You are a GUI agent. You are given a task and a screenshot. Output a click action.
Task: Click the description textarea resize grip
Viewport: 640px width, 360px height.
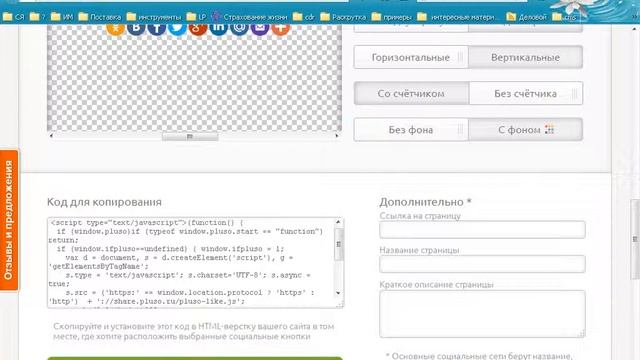click(x=582, y=334)
